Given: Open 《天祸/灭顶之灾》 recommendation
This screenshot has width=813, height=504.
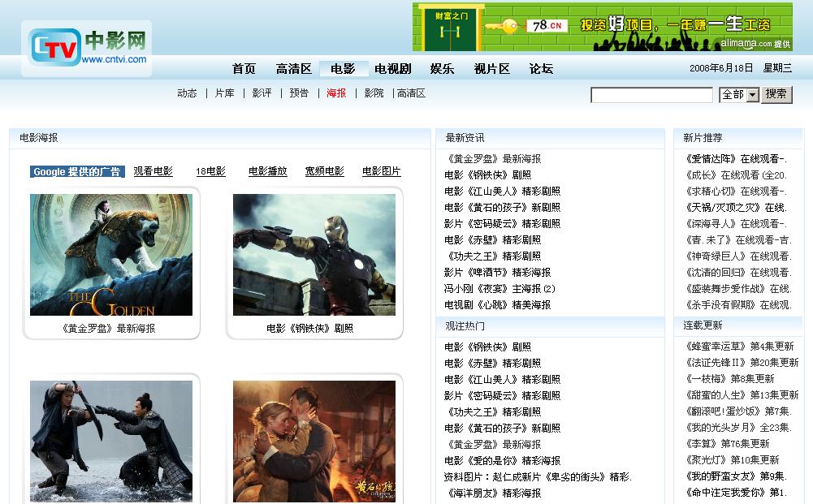Looking at the screenshot, I should [x=736, y=208].
